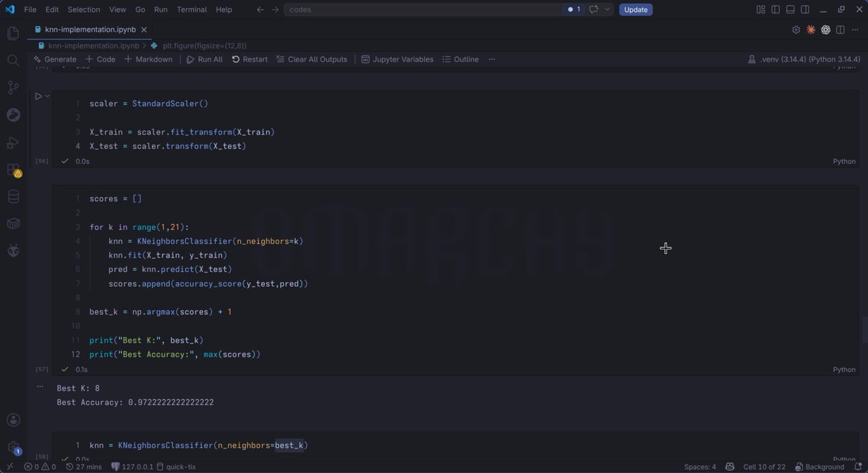This screenshot has width=868, height=473.
Task: Click quick-tix in status bar
Action: (176, 467)
